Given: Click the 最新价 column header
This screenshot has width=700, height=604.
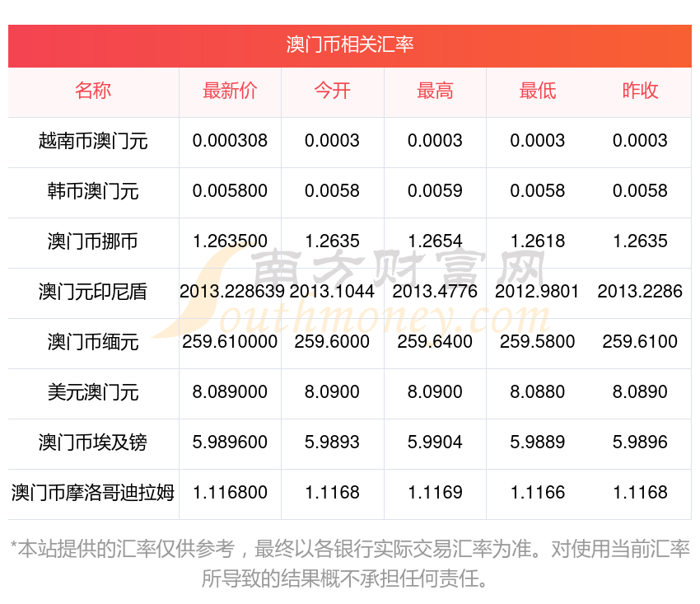Looking at the screenshot, I should coord(230,91).
